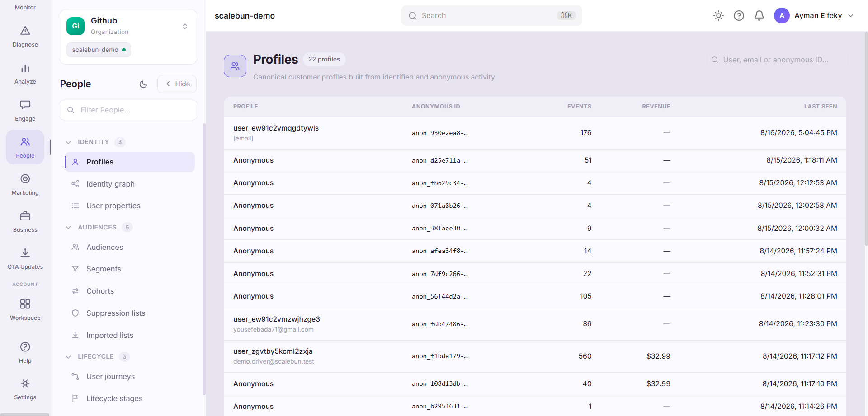The image size is (868, 416).
Task: Click the user, email or anonymous ID search
Action: click(776, 60)
